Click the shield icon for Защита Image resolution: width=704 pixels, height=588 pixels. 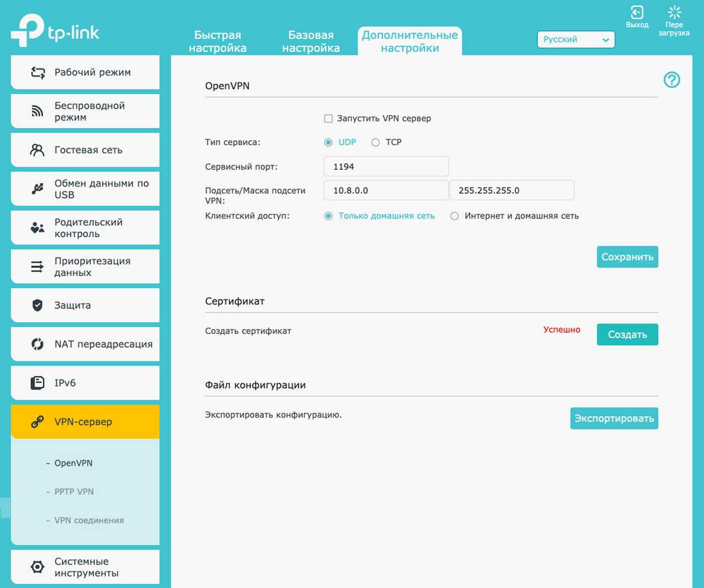(37, 305)
